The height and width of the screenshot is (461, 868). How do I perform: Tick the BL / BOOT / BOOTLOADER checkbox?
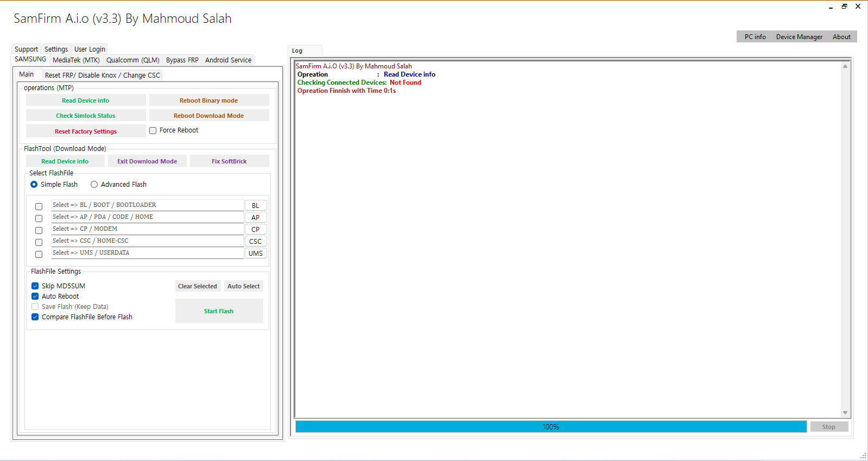coord(39,206)
